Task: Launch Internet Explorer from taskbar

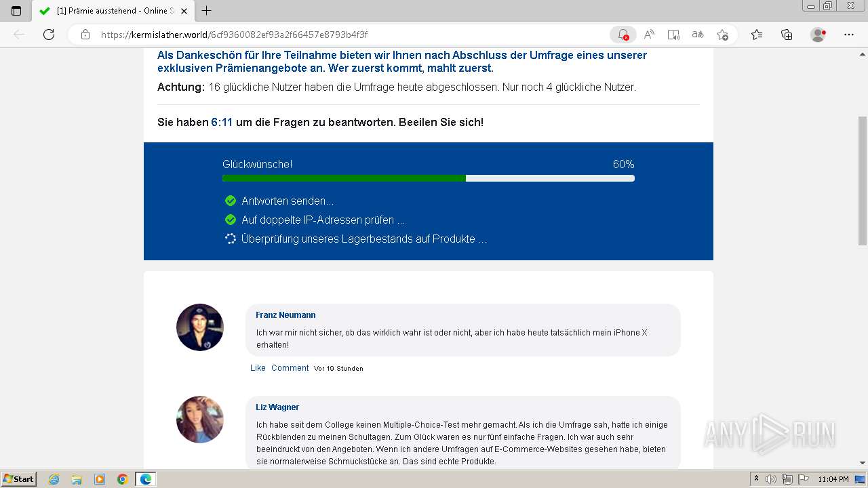Action: pyautogui.click(x=54, y=479)
